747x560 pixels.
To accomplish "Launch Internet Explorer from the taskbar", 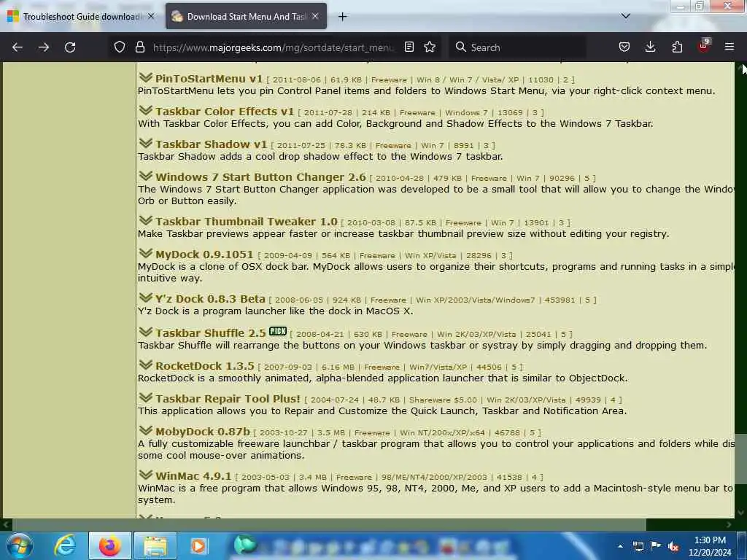I will tap(65, 545).
